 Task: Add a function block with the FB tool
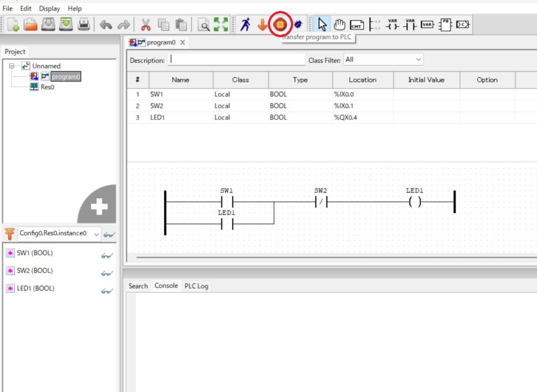tap(445, 24)
